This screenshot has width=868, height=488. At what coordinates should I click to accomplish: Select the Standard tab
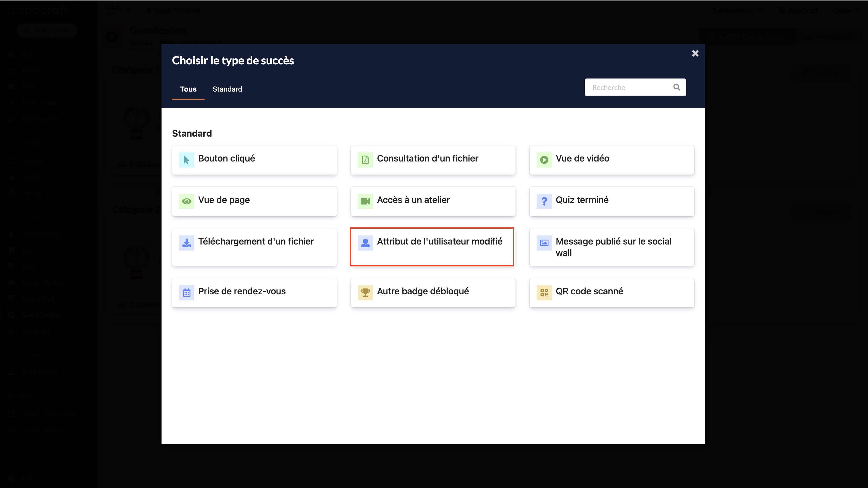pos(227,89)
